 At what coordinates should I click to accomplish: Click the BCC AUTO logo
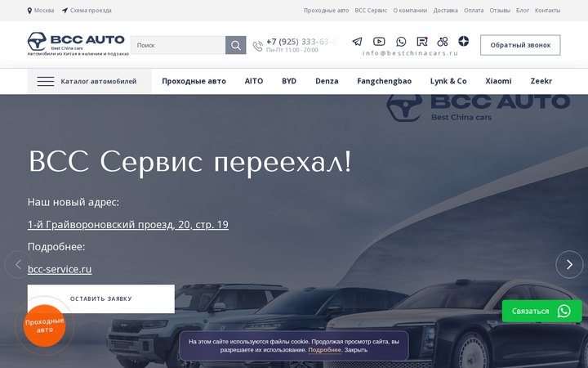tap(76, 43)
